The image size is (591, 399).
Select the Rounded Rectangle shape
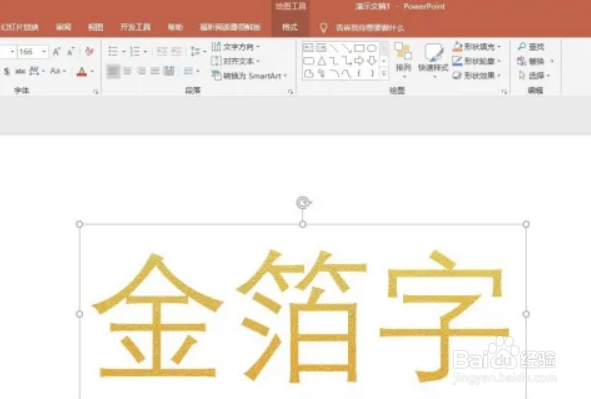point(309,61)
